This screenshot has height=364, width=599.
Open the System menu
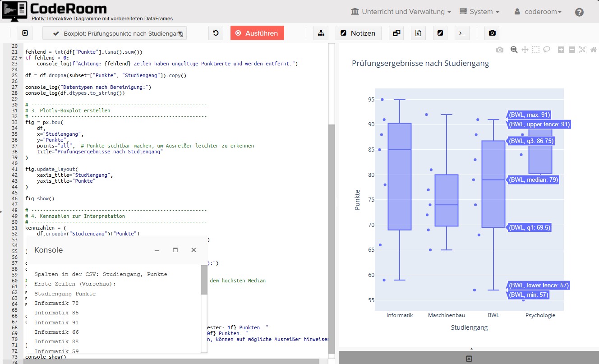[479, 12]
